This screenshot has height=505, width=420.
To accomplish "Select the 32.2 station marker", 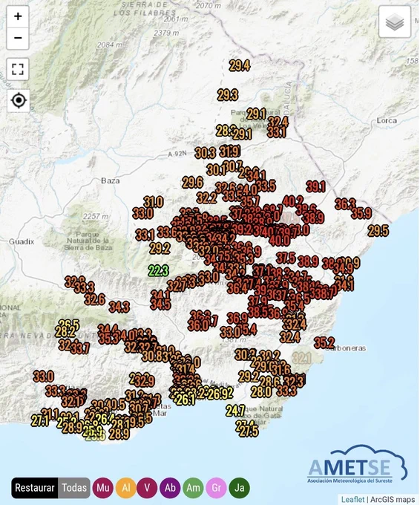I will [x=206, y=198].
